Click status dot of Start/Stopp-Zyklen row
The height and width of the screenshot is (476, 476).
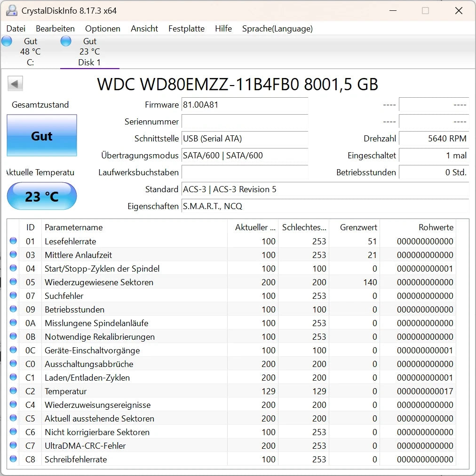pos(13,268)
